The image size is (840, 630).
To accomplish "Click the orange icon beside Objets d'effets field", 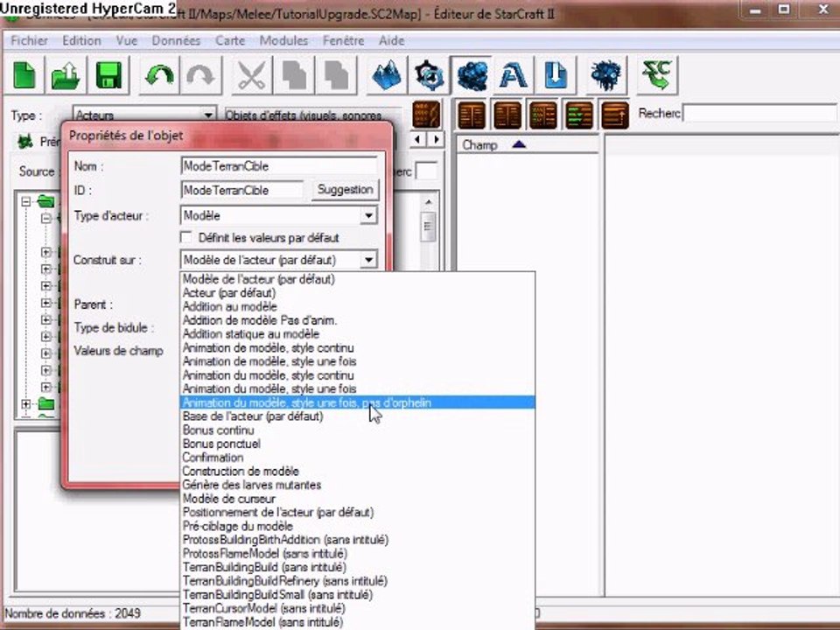I will point(426,115).
